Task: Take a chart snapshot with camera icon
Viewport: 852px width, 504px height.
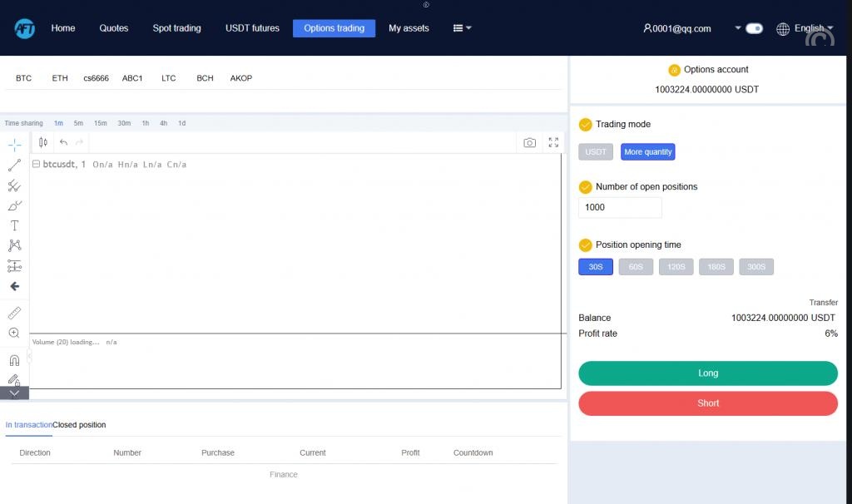Action: [x=529, y=142]
